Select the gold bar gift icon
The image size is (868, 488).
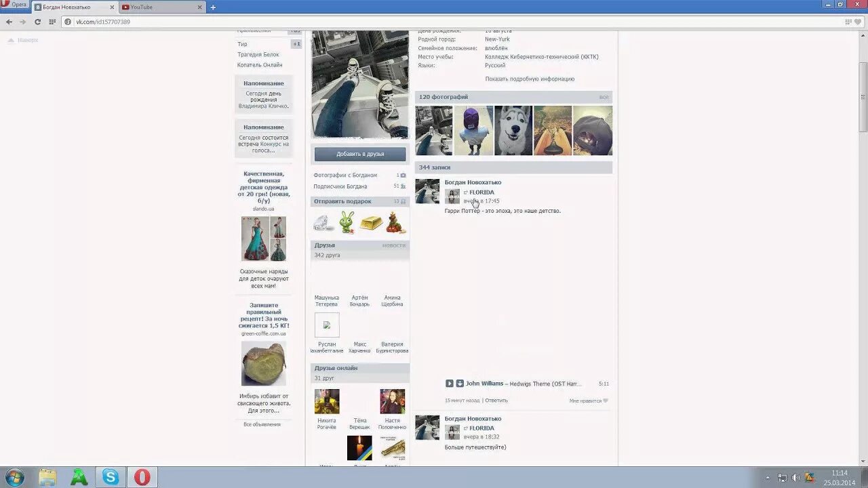371,222
